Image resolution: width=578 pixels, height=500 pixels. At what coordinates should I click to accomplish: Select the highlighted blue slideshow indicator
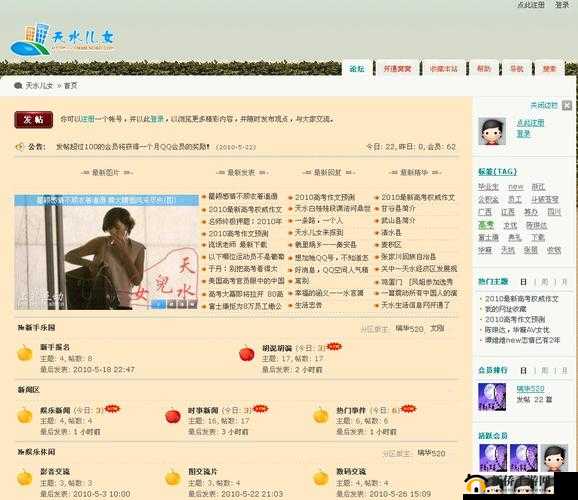point(159,304)
